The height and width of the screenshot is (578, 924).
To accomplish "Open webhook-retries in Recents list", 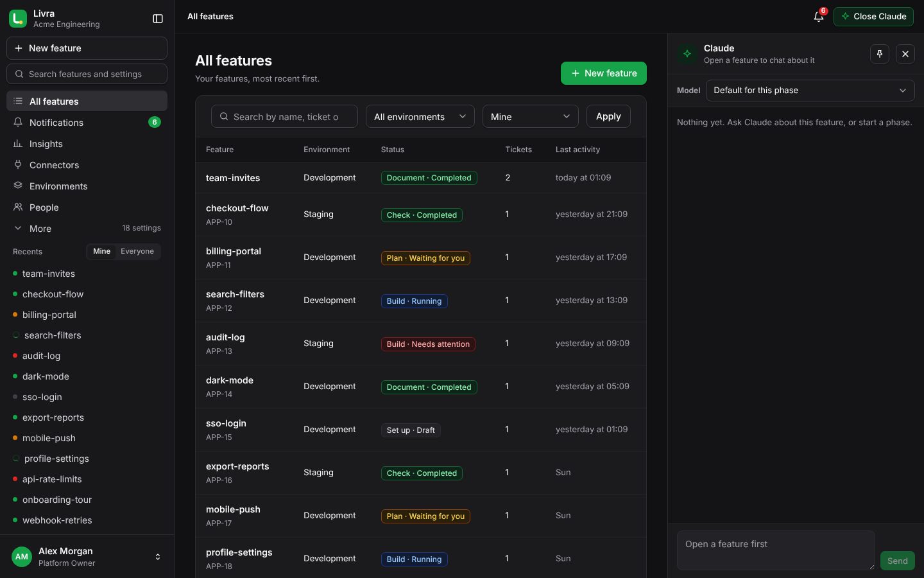I will click(x=87, y=520).
